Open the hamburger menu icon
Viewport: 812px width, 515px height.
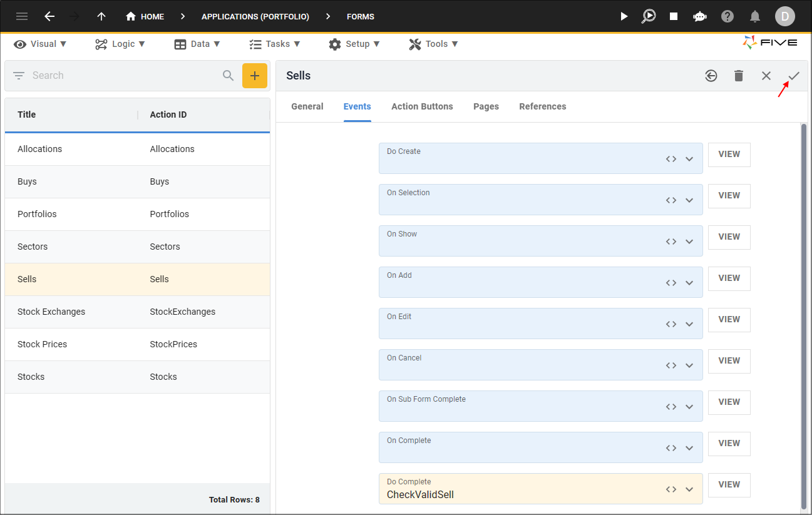pyautogui.click(x=22, y=16)
